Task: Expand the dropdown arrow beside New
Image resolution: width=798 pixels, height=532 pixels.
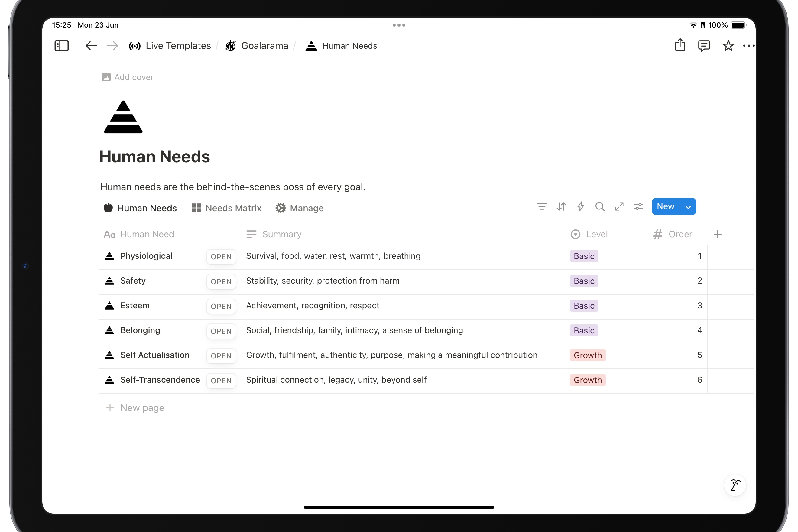Action: pos(688,207)
